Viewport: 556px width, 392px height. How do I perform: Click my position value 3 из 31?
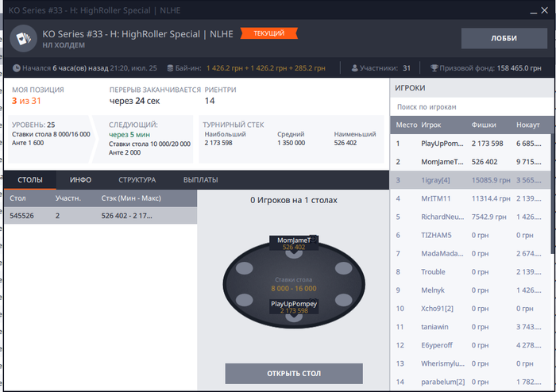tap(26, 101)
